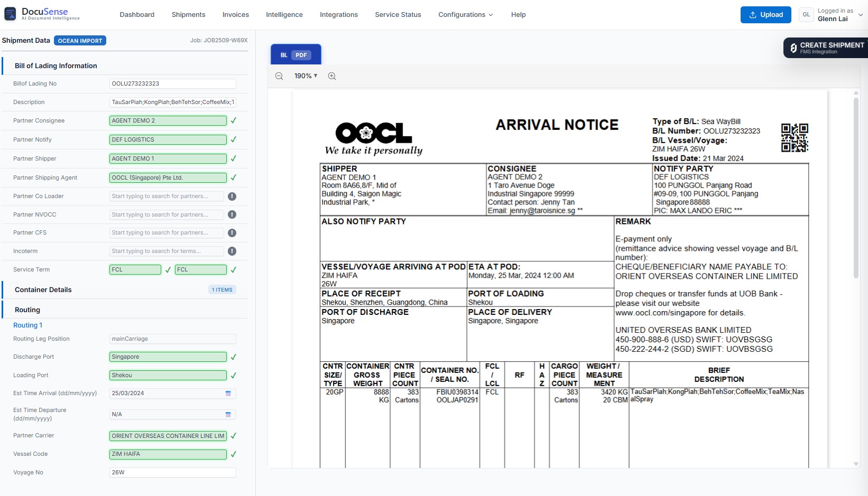Click the Partner Notify DEF LOGISTICS field
The image size is (868, 496).
coord(168,139)
